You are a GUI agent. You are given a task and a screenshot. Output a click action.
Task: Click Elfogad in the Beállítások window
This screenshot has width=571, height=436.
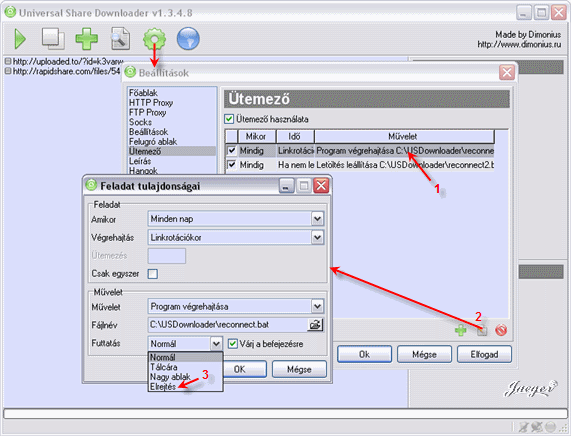(x=484, y=354)
